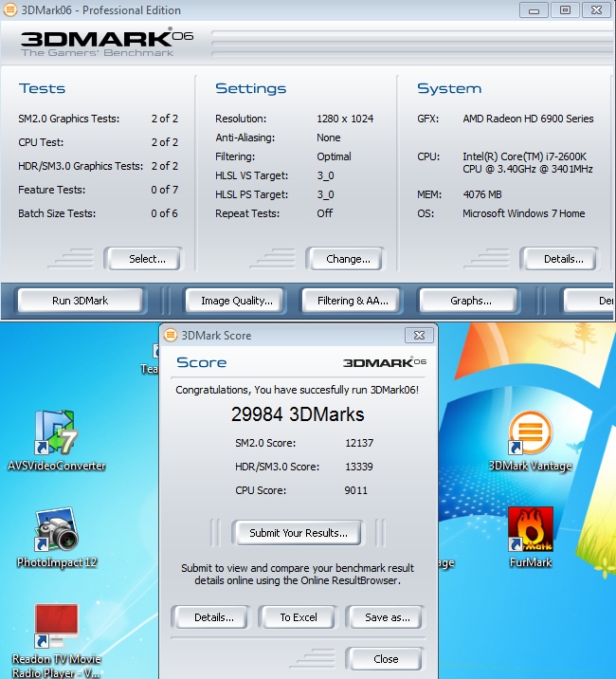
Task: Click the Batch Size Tests 0 of 6 value
Action: [x=165, y=213]
